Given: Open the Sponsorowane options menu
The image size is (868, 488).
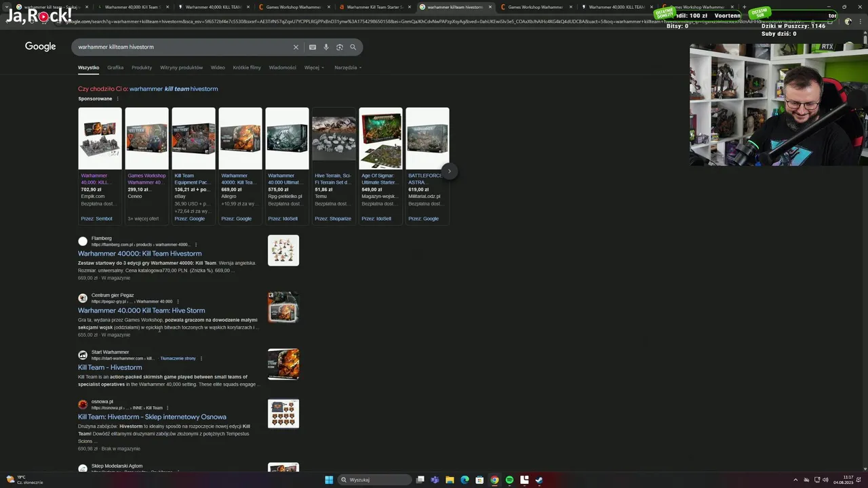Looking at the screenshot, I should point(117,99).
